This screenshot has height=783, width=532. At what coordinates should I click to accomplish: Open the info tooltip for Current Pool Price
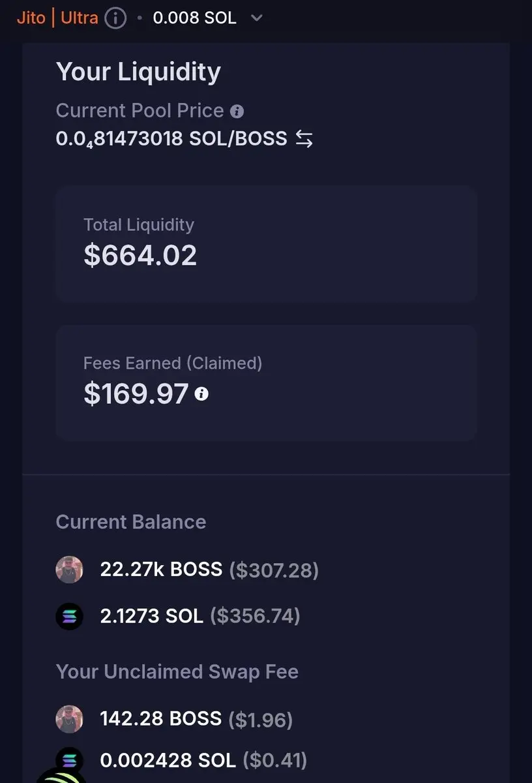[237, 112]
